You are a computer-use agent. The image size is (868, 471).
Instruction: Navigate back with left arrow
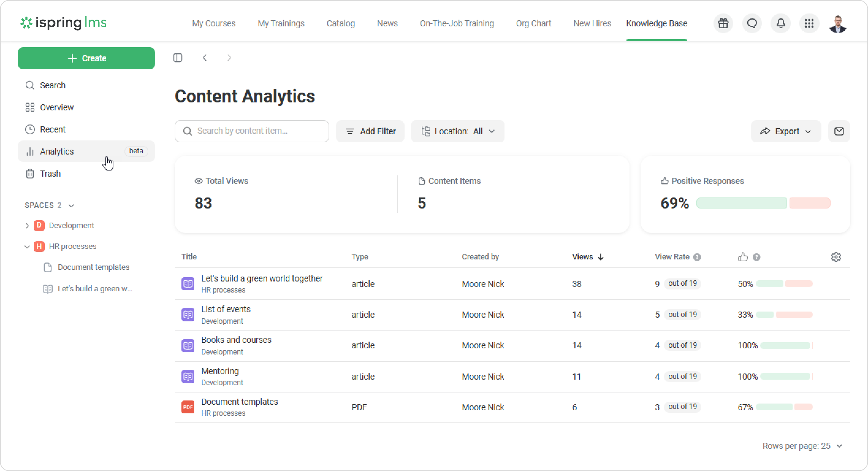pos(205,58)
